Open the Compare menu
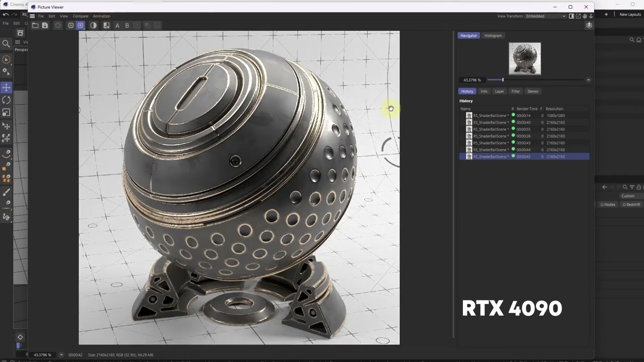The width and height of the screenshot is (644, 362). 80,16
